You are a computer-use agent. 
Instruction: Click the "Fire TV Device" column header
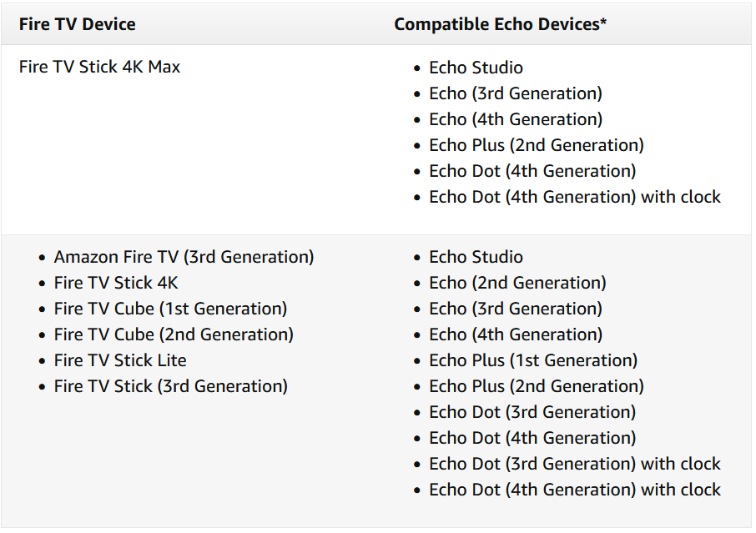click(77, 24)
